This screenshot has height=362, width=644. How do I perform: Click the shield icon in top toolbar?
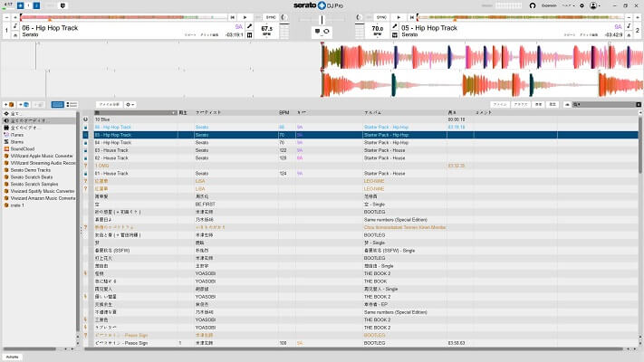(62, 5)
